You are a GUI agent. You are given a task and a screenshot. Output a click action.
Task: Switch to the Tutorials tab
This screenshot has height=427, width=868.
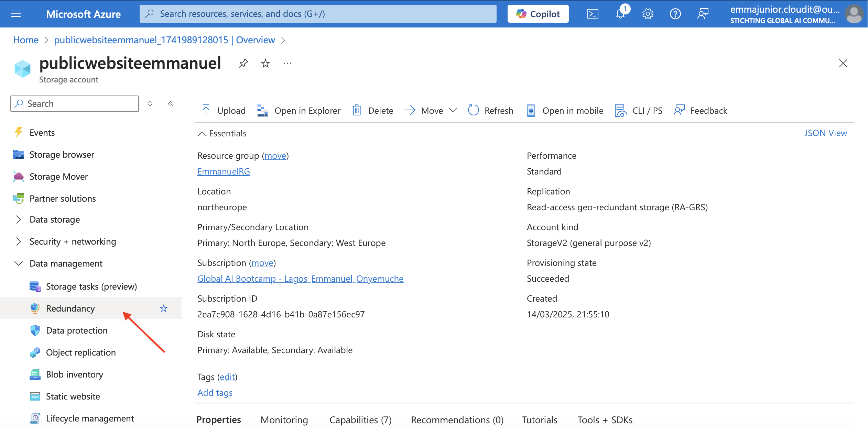coord(540,420)
